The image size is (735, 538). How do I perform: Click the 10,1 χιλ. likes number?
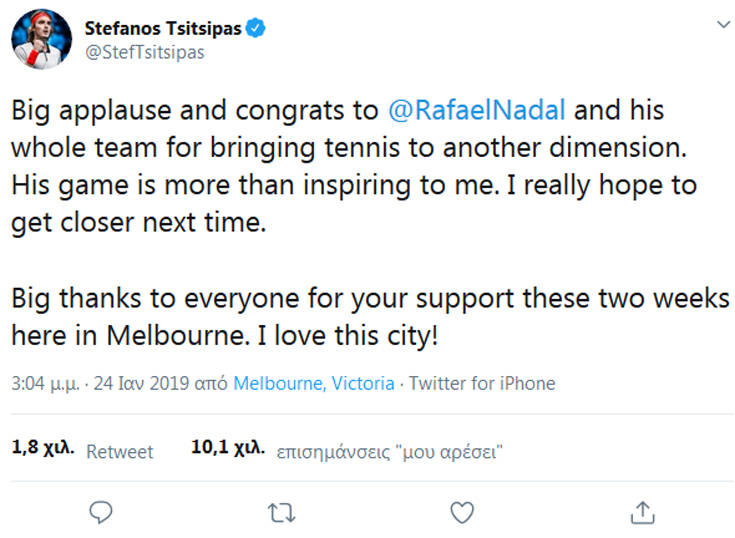227,450
